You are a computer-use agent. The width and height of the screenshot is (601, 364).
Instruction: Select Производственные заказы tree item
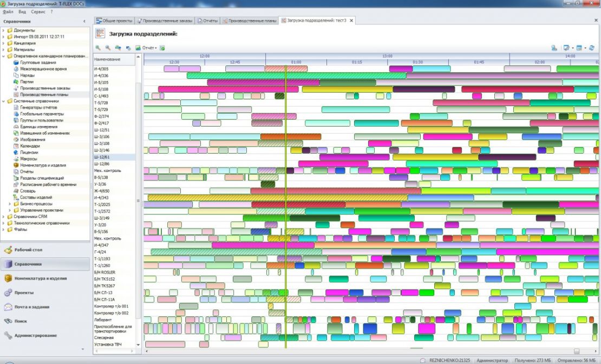point(45,88)
